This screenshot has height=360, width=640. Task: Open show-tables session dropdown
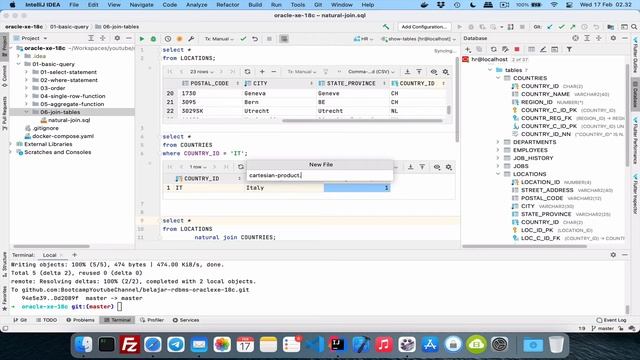point(419,39)
